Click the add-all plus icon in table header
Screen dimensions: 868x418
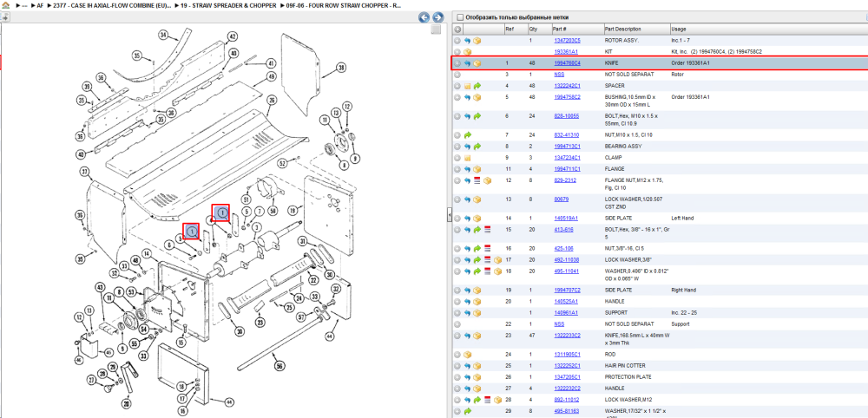tap(457, 29)
